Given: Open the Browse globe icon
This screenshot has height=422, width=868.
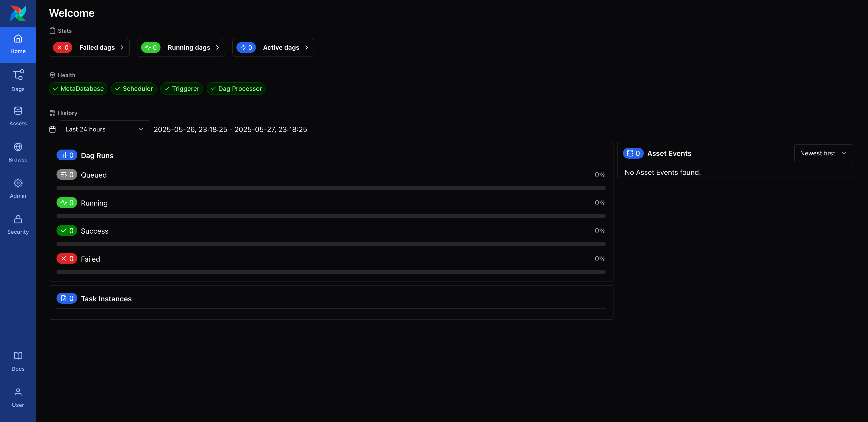Looking at the screenshot, I should point(18,152).
